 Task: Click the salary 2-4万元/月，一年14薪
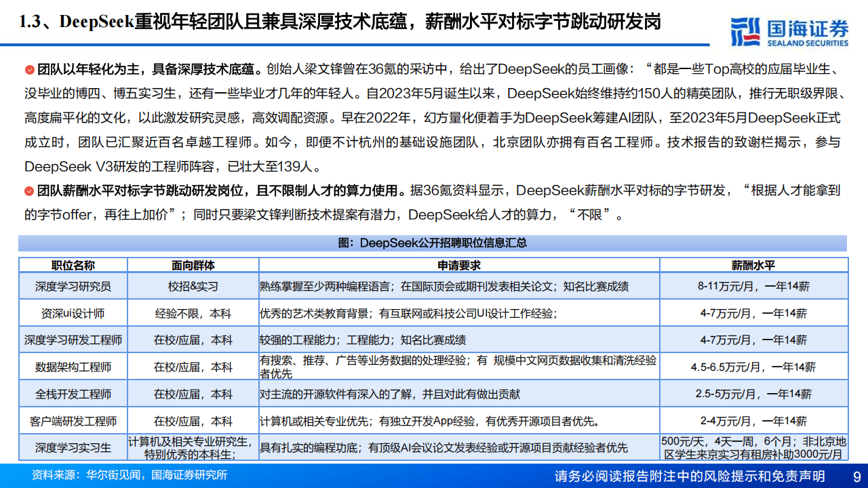pyautogui.click(x=753, y=421)
